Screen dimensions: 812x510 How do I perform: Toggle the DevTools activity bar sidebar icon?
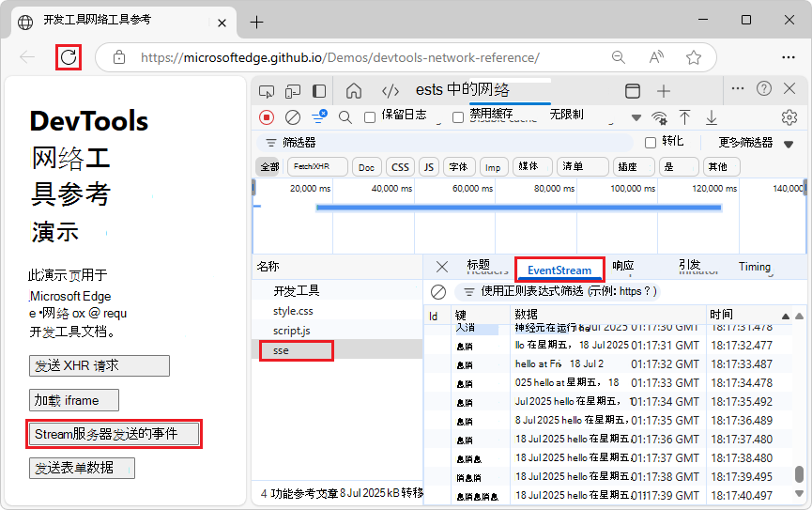[319, 92]
